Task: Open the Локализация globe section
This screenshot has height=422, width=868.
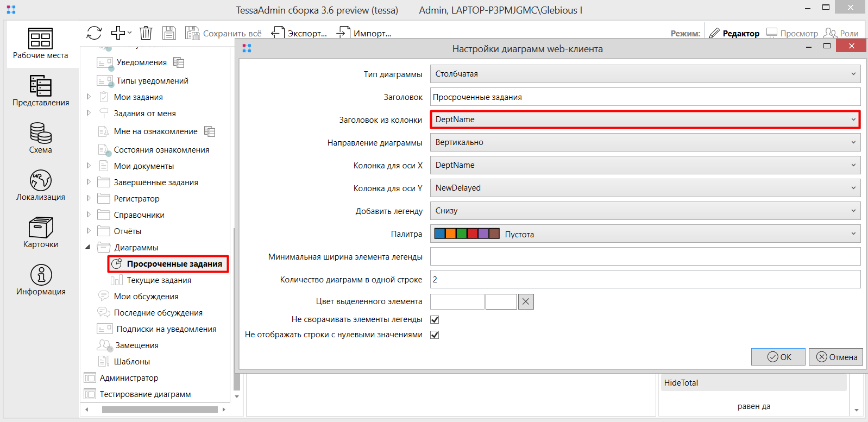Action: pyautogui.click(x=41, y=185)
